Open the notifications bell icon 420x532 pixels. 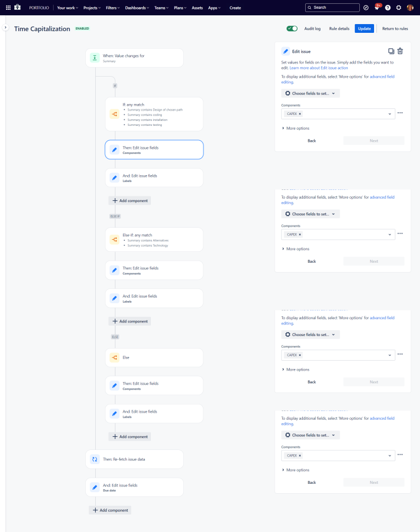click(x=377, y=8)
